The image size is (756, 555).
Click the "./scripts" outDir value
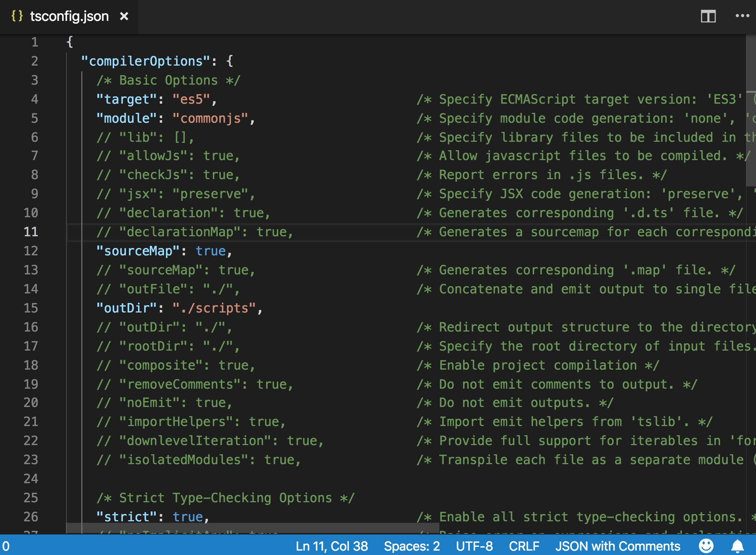coord(214,308)
